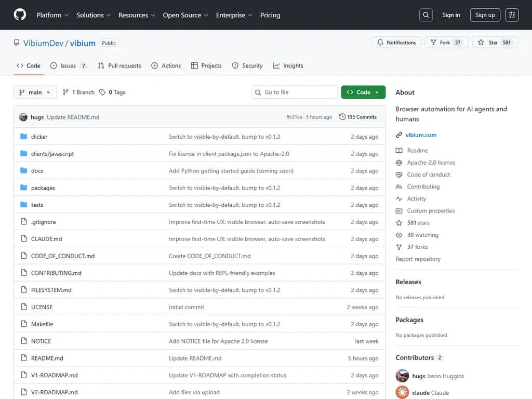This screenshot has height=399, width=532.
Task: Click the watching eye icon
Action: [x=399, y=235]
